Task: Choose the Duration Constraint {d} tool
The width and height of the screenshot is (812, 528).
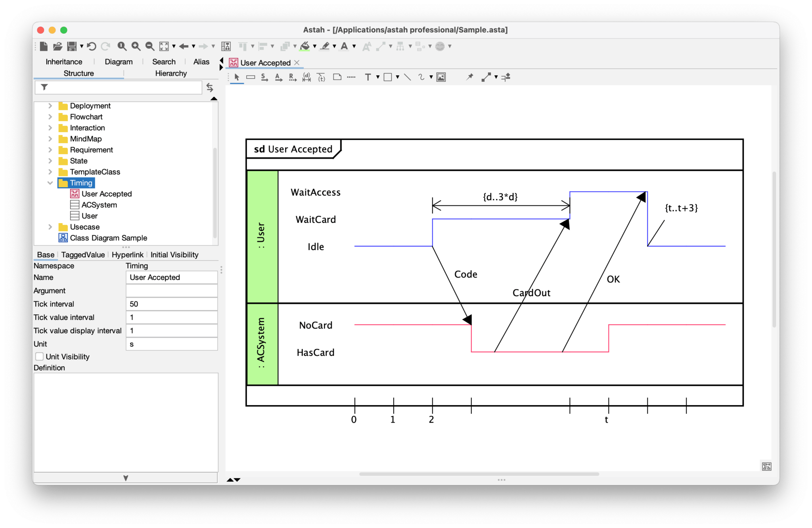Action: 306,77
